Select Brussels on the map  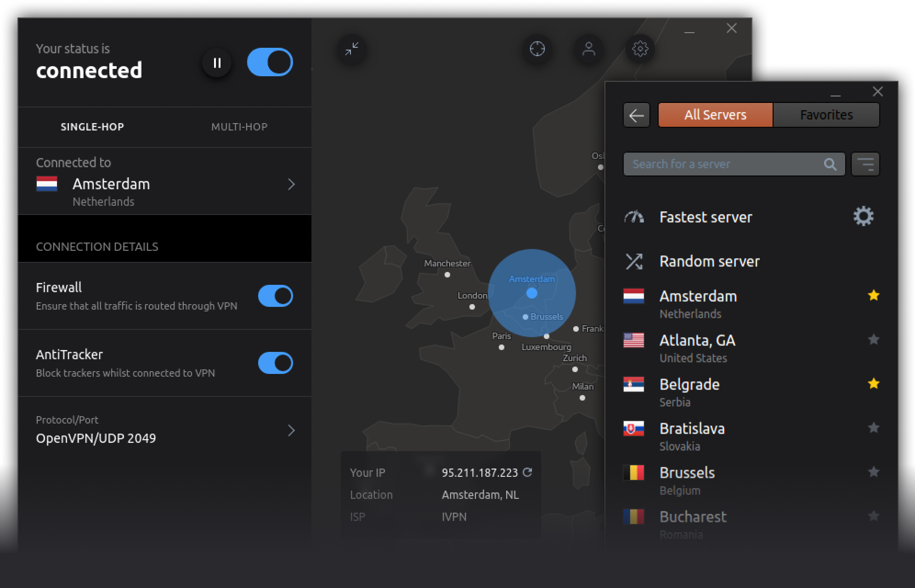click(x=525, y=317)
